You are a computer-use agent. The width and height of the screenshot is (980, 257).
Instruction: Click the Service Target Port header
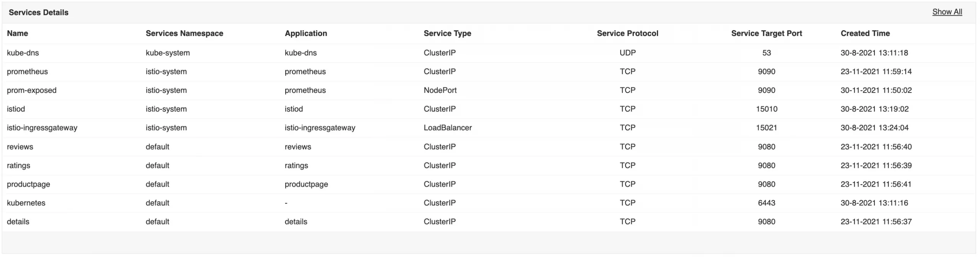point(766,33)
